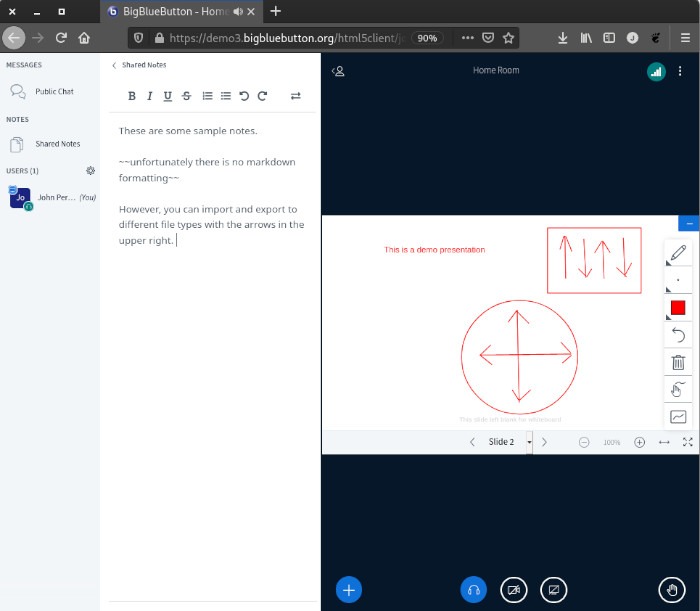700x611 pixels.
Task: Open Manage users gear icon
Action: tap(91, 170)
